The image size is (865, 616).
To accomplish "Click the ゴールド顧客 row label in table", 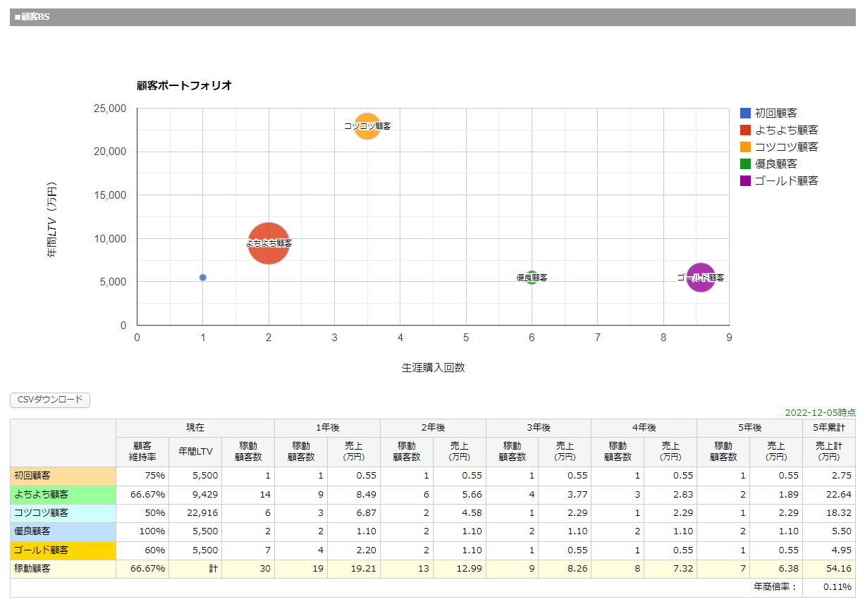I will (x=63, y=550).
